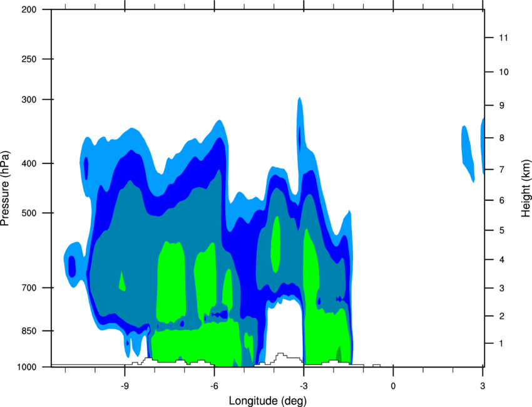Screen dimensions: 532x407
Task: Click the 'Longitude (deg)' axis title
Action: 268,401
